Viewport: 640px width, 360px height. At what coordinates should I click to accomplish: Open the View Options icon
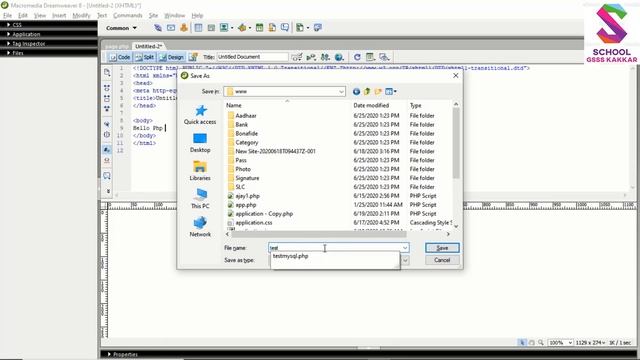(x=370, y=57)
